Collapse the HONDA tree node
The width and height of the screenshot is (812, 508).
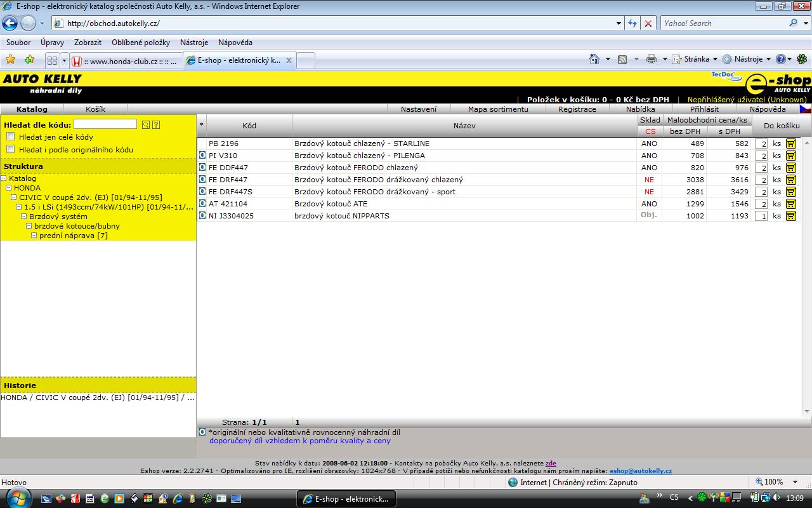coord(9,188)
